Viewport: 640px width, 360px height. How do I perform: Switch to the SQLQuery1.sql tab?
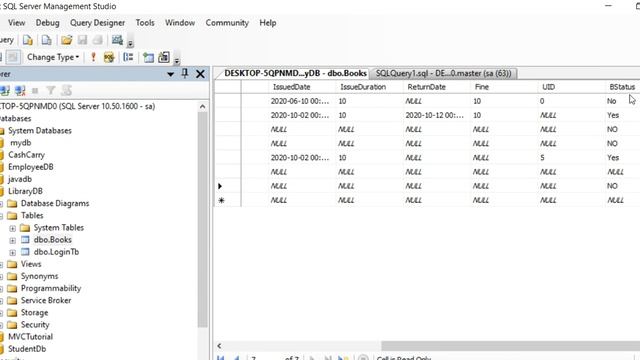(x=443, y=73)
